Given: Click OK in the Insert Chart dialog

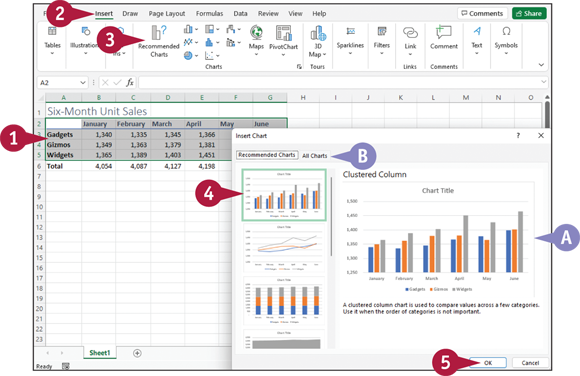Looking at the screenshot, I should click(488, 363).
